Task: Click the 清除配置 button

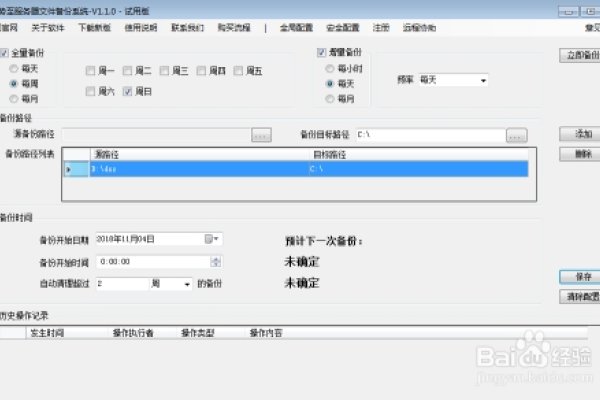Action: [x=580, y=297]
